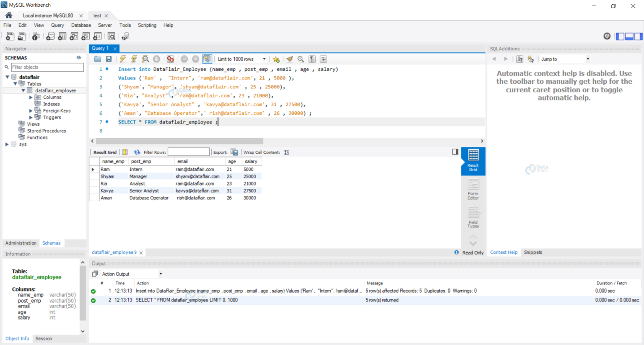644x345 pixels.
Task: Toggle the result side panel visibility
Action: coord(455,152)
